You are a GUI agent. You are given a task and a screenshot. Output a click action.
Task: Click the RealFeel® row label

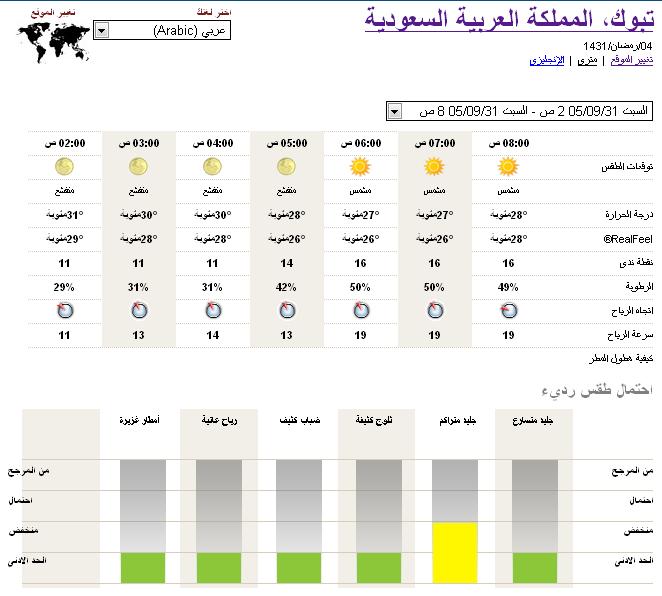(x=628, y=239)
